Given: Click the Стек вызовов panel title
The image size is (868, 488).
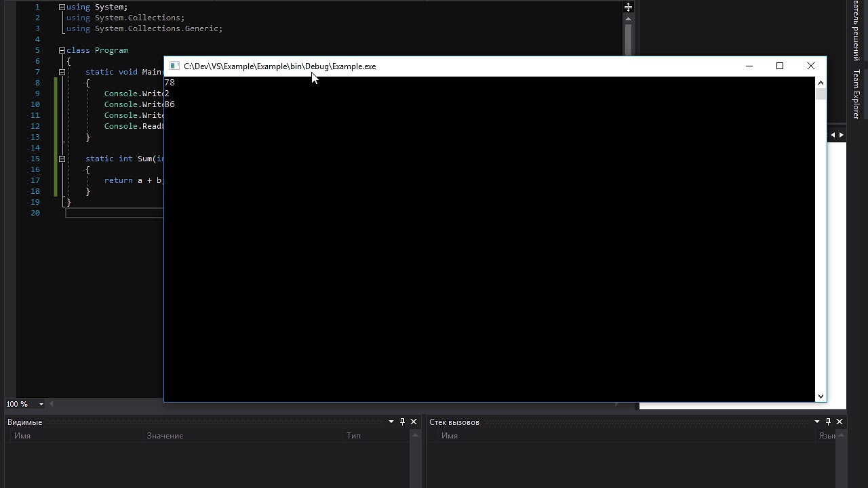Looking at the screenshot, I should 454,422.
